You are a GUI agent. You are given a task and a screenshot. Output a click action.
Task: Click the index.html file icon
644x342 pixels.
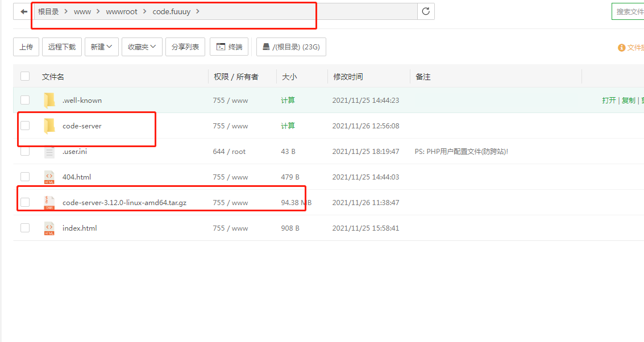click(49, 228)
